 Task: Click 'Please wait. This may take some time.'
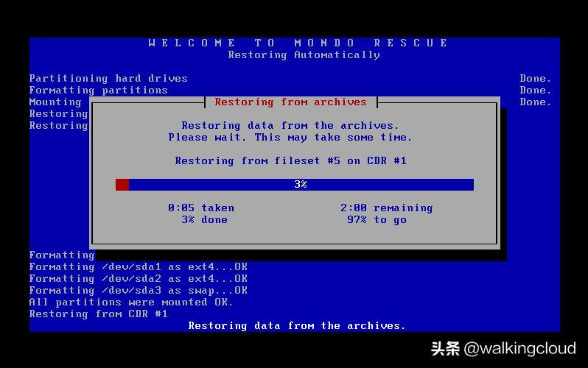(x=290, y=138)
